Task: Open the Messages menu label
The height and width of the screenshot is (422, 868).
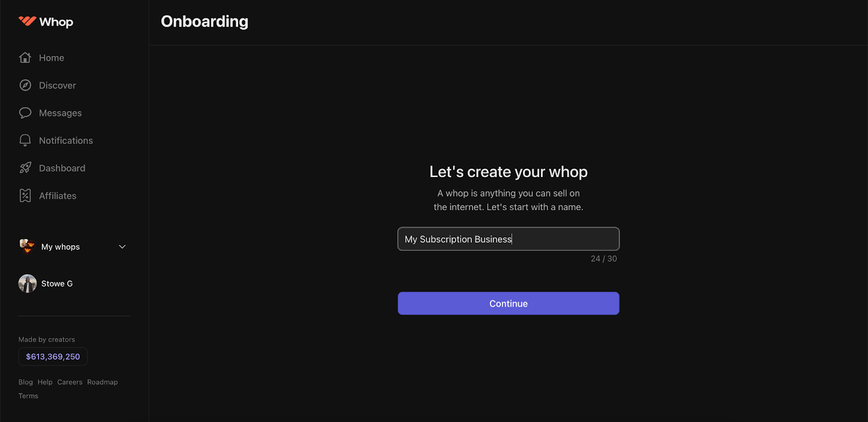Action: click(60, 113)
